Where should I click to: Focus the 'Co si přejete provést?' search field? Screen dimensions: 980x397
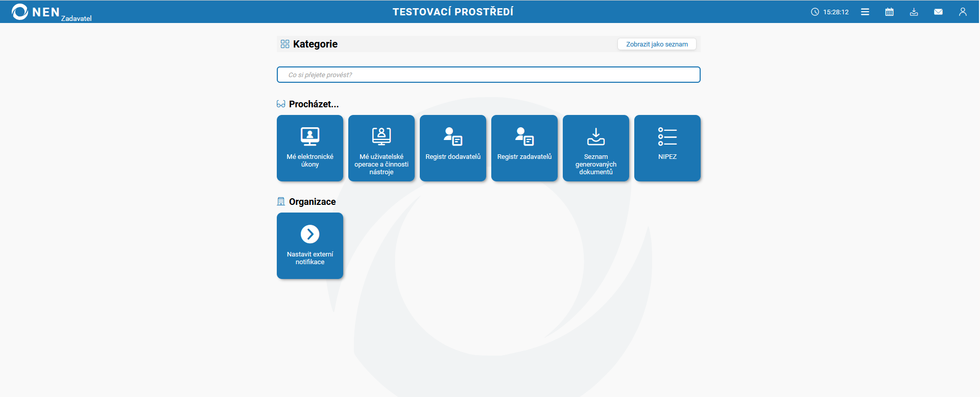(488, 75)
